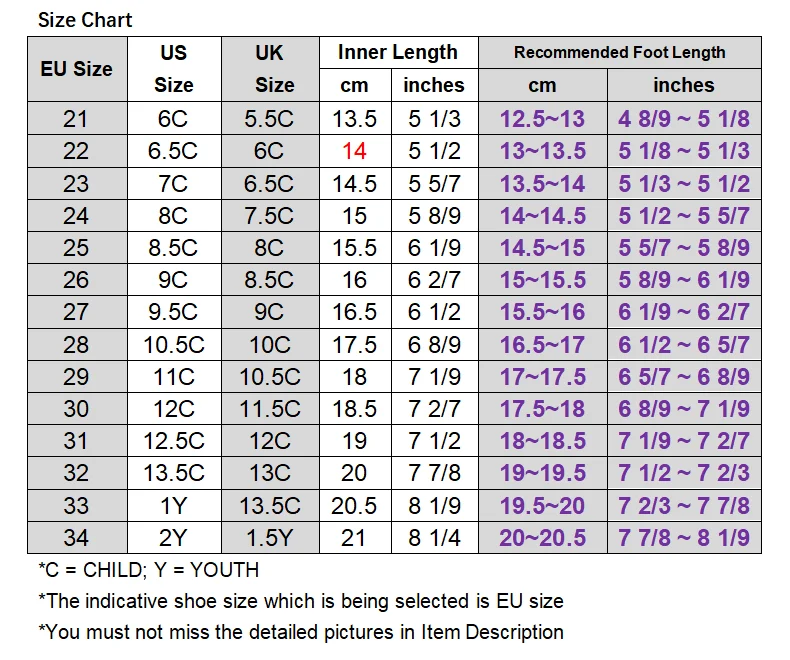The image size is (790, 660).
Task: Select the 12.5~13 recommended cm cell
Action: click(542, 119)
